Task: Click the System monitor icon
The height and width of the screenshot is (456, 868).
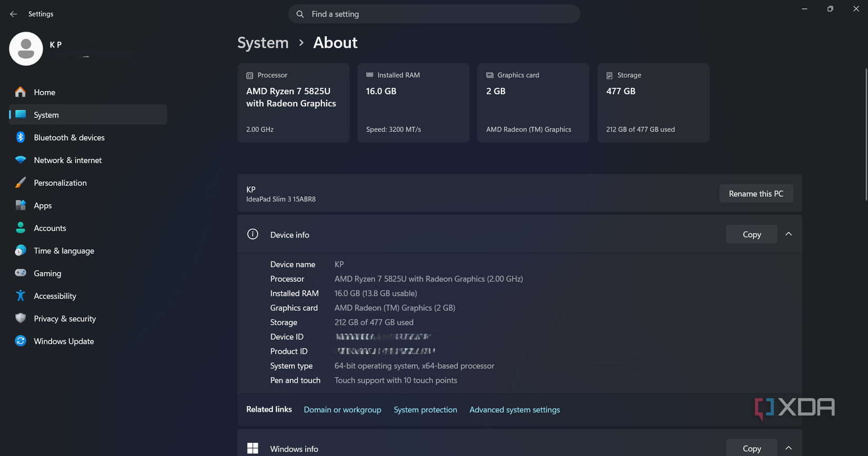Action: point(21,115)
